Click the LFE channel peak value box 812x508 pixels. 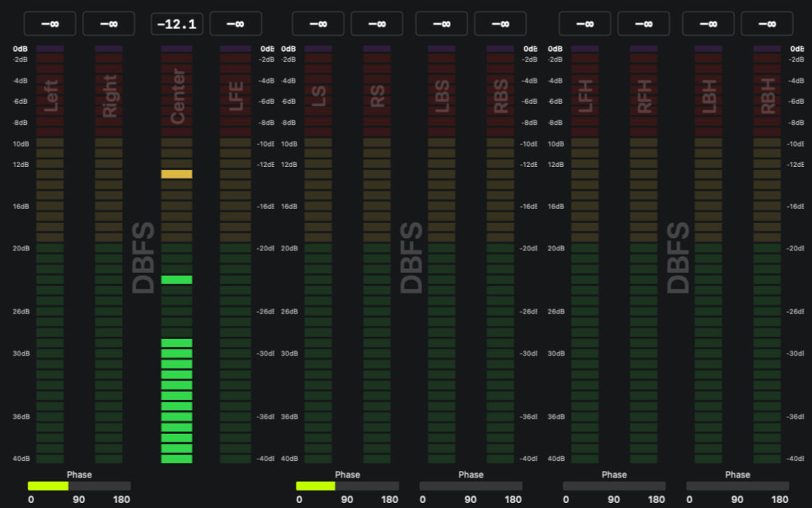[236, 24]
